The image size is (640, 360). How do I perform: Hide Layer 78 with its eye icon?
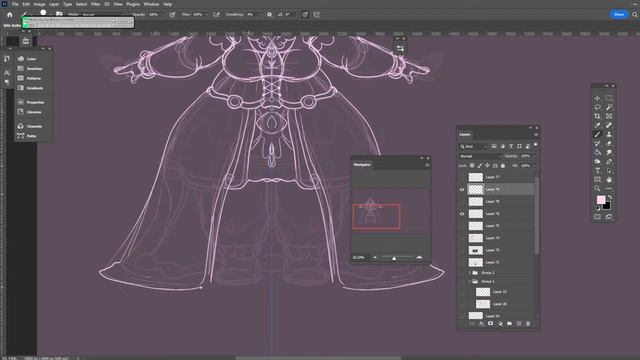coord(462,189)
